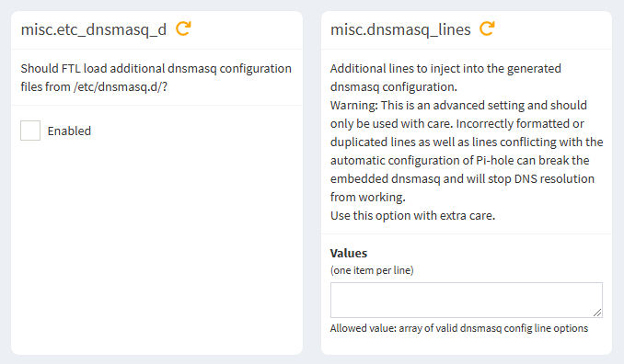Click the Enabled label text

click(69, 131)
